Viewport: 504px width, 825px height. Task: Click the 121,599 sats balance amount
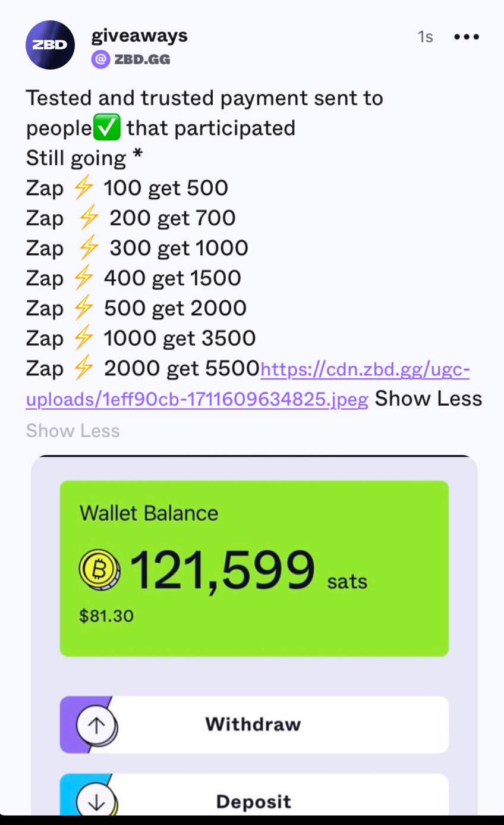coord(221,571)
